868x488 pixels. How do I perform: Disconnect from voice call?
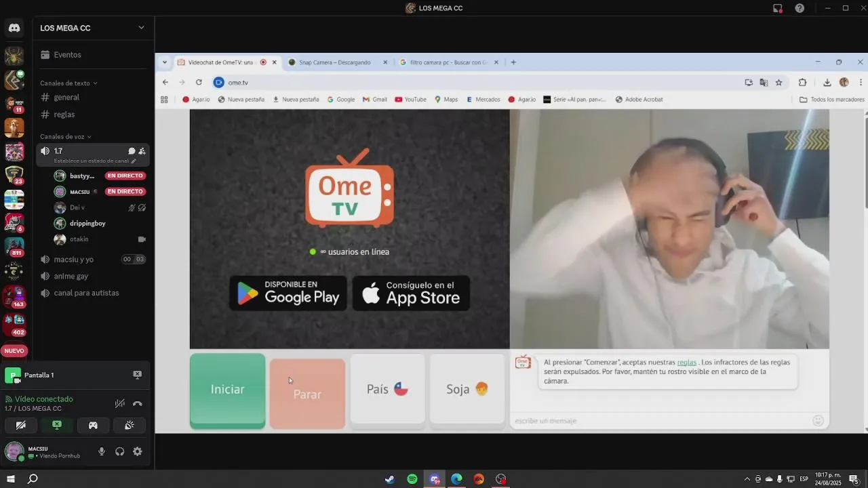(x=137, y=403)
